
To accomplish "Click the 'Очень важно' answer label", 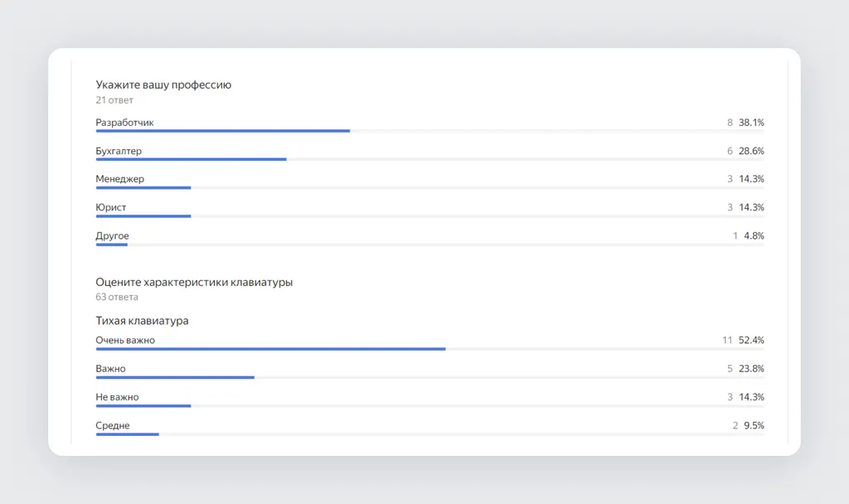I will point(125,341).
